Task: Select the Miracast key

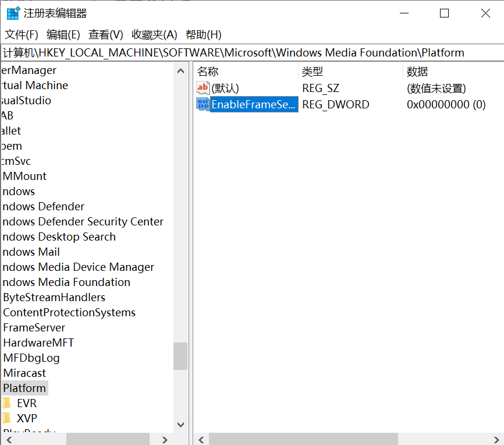Action: (x=24, y=373)
